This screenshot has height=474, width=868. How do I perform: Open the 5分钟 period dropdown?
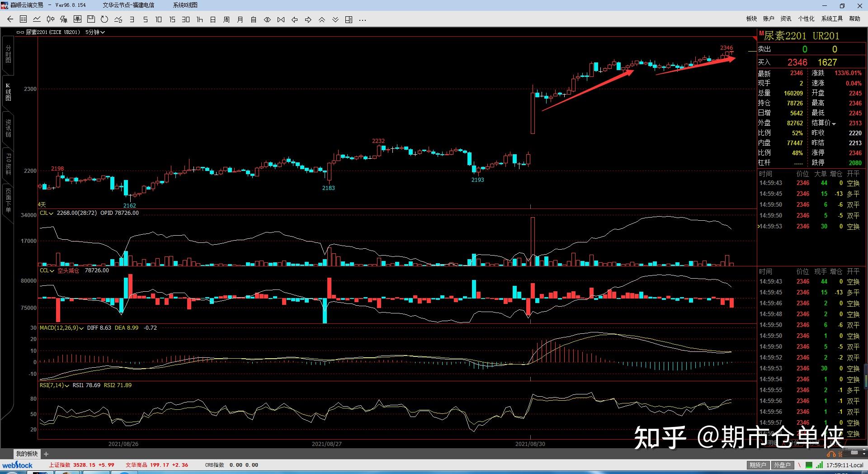pyautogui.click(x=95, y=32)
